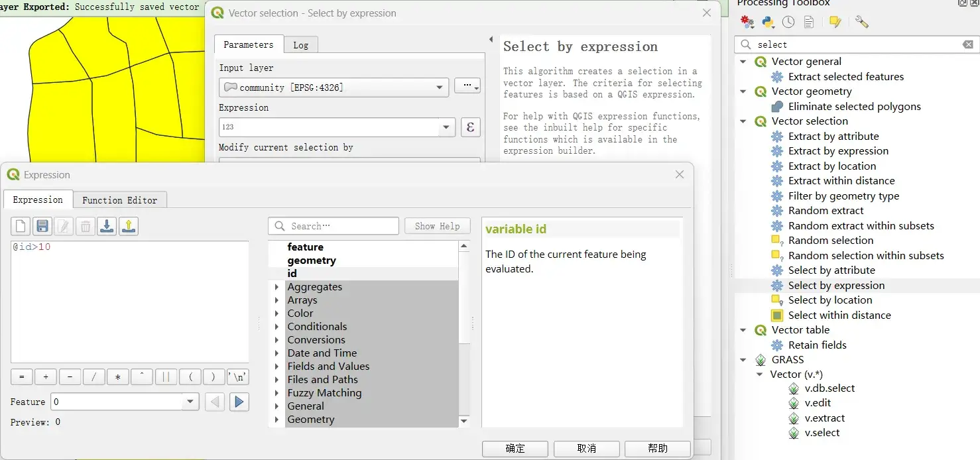Expand Fields and Values group
Screen dimensions: 980x460
(x=277, y=367)
